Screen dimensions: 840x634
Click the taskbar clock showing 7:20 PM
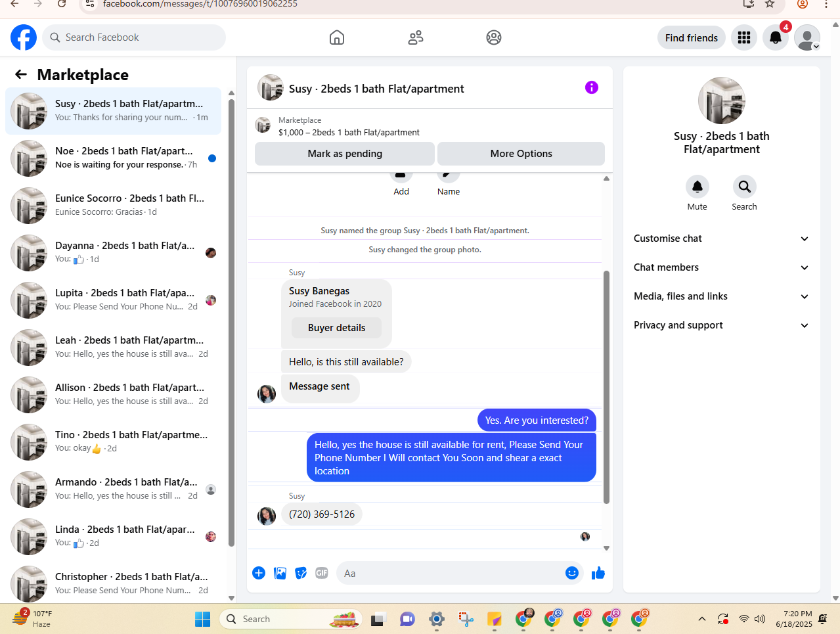(x=794, y=619)
